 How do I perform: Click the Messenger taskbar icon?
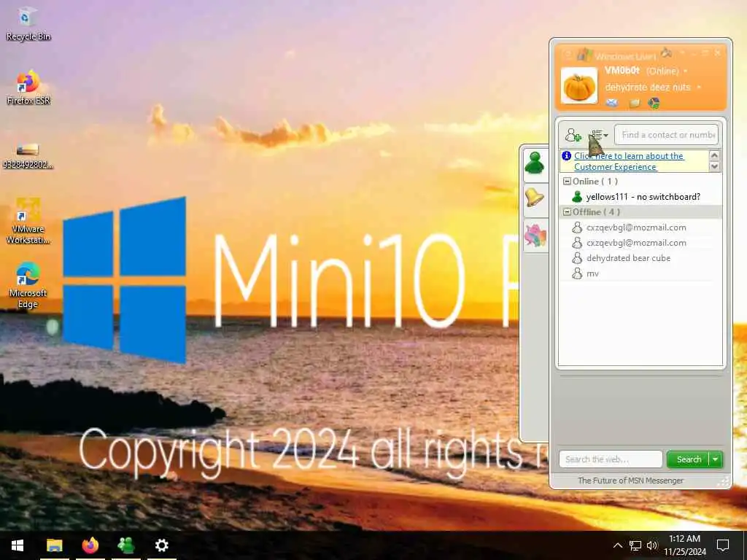[125, 545]
